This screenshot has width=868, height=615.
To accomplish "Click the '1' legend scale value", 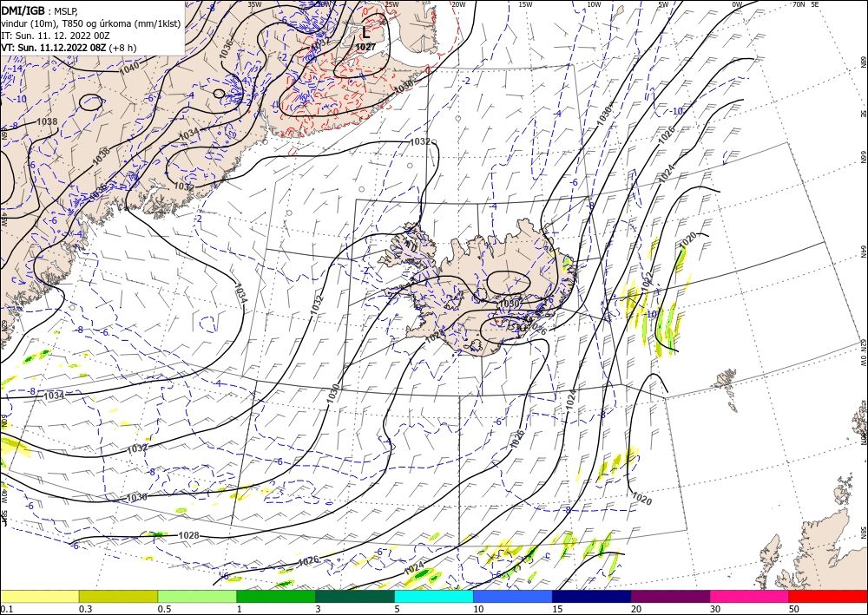I will tap(240, 609).
